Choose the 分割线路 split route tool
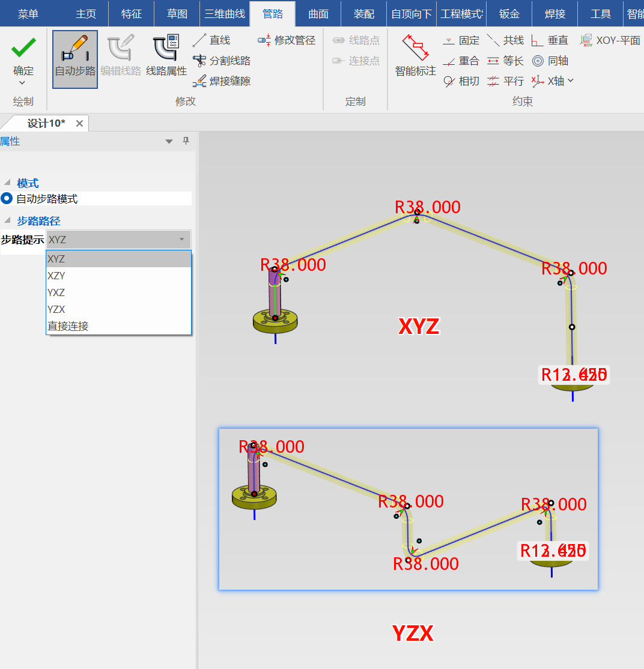This screenshot has height=669, width=644. pos(222,61)
